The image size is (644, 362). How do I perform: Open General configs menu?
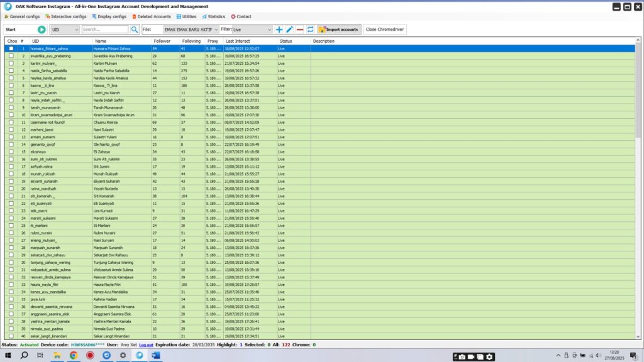coord(22,17)
